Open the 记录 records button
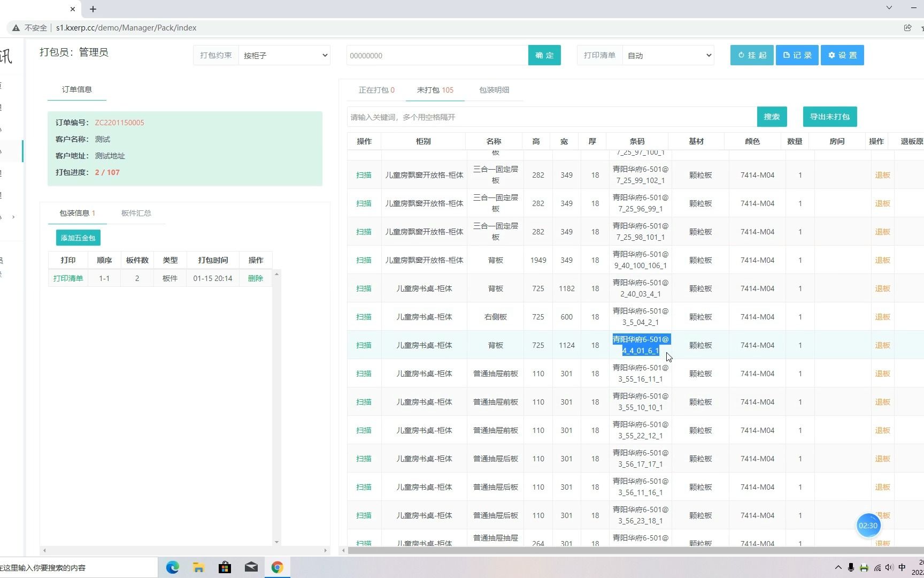The height and width of the screenshot is (578, 924). [797, 55]
